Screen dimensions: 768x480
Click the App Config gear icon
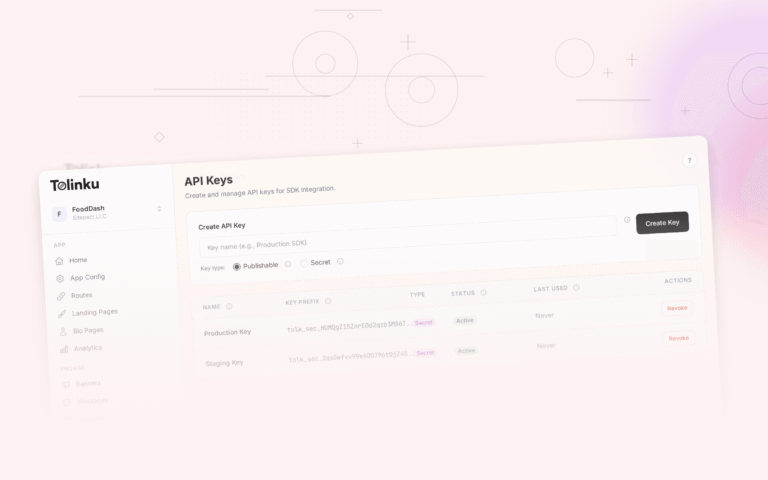click(60, 278)
